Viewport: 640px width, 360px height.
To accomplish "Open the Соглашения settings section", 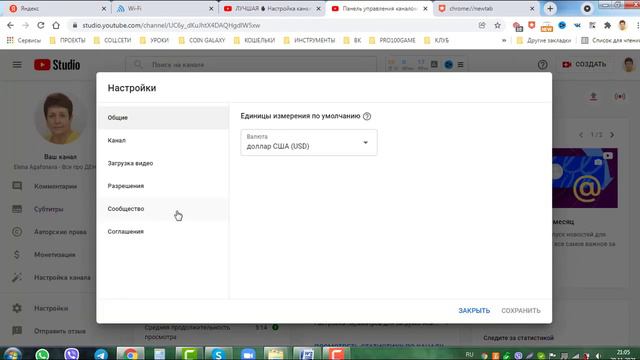I will 163,232.
